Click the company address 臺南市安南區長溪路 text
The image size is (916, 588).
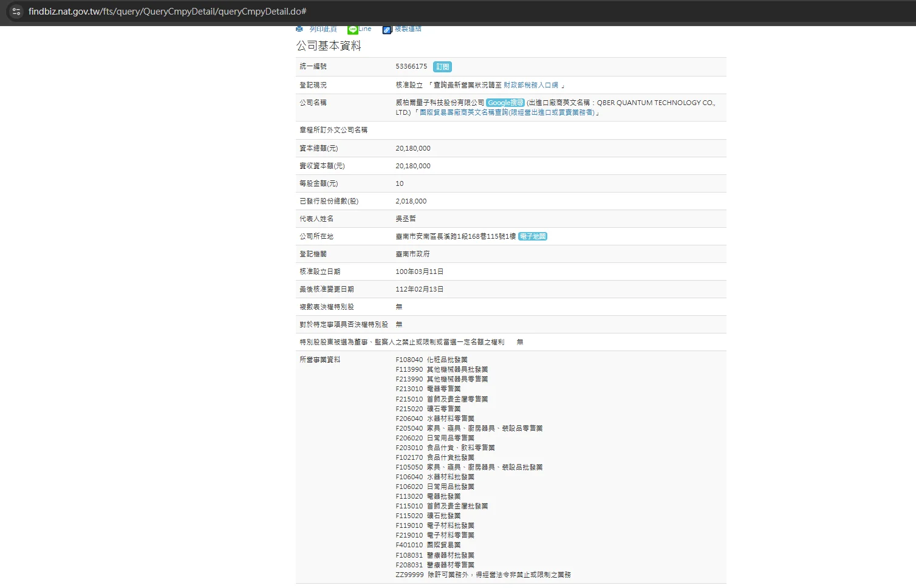pos(456,236)
